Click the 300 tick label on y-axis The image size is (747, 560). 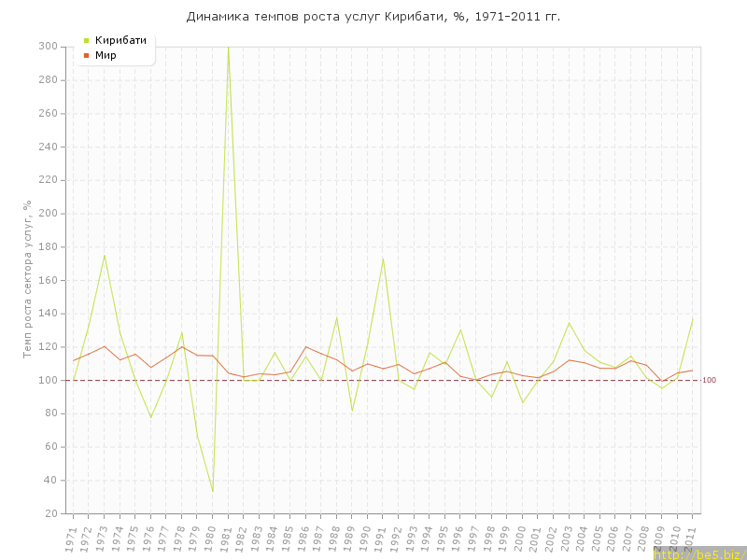48,47
